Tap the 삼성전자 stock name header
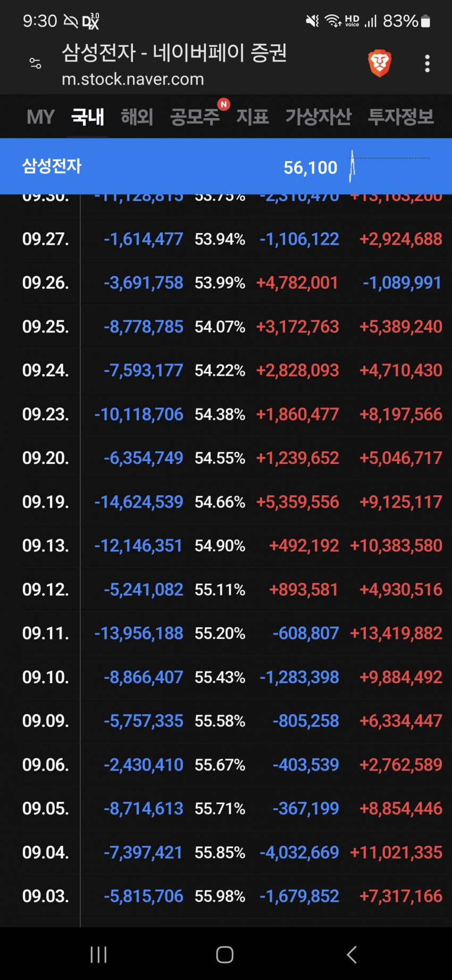This screenshot has width=452, height=980. click(x=52, y=166)
